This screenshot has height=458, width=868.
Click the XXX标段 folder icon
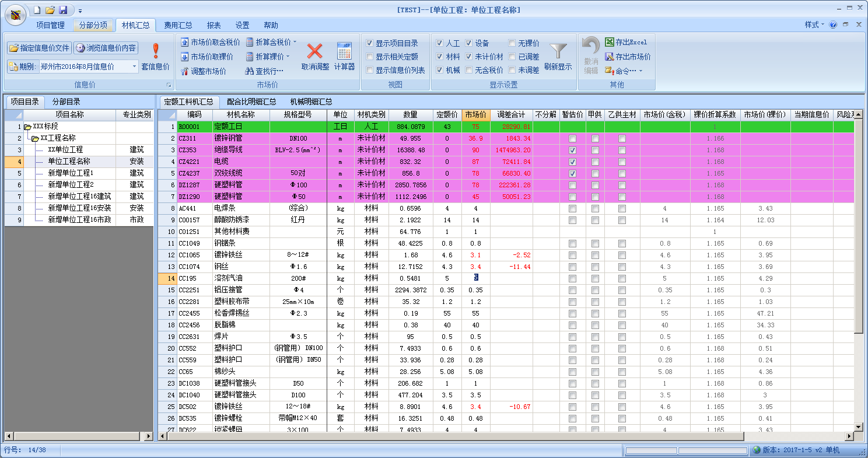click(x=27, y=127)
